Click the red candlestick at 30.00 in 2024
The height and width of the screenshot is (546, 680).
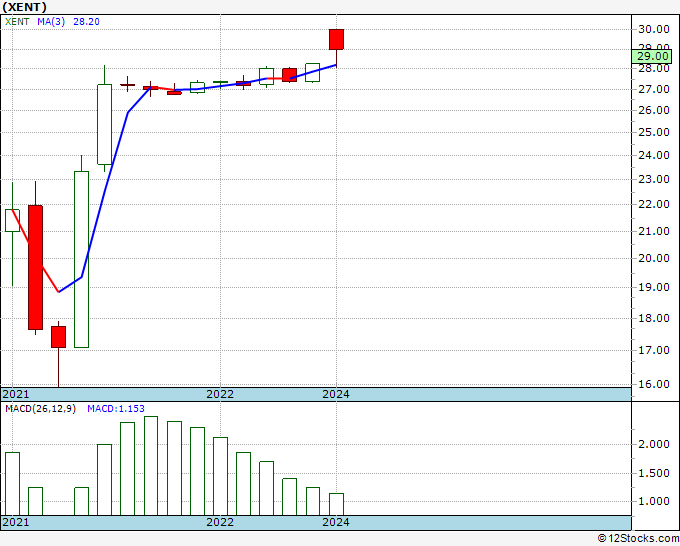(x=336, y=39)
